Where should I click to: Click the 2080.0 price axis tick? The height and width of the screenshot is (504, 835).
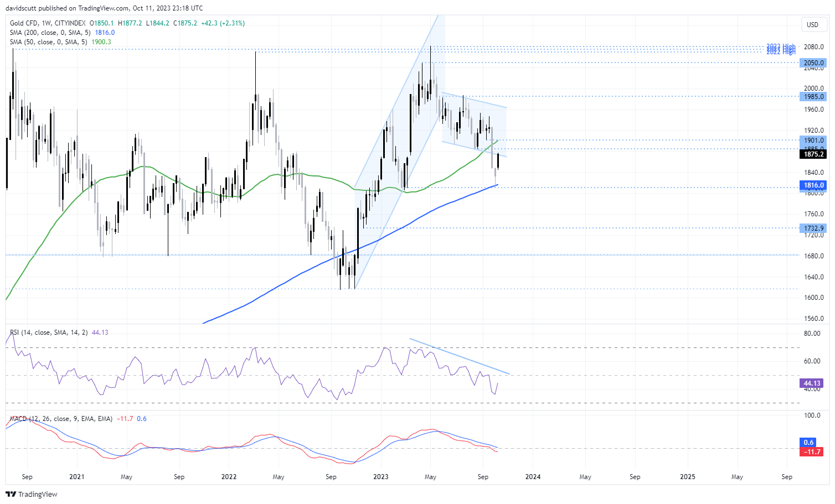pos(814,46)
